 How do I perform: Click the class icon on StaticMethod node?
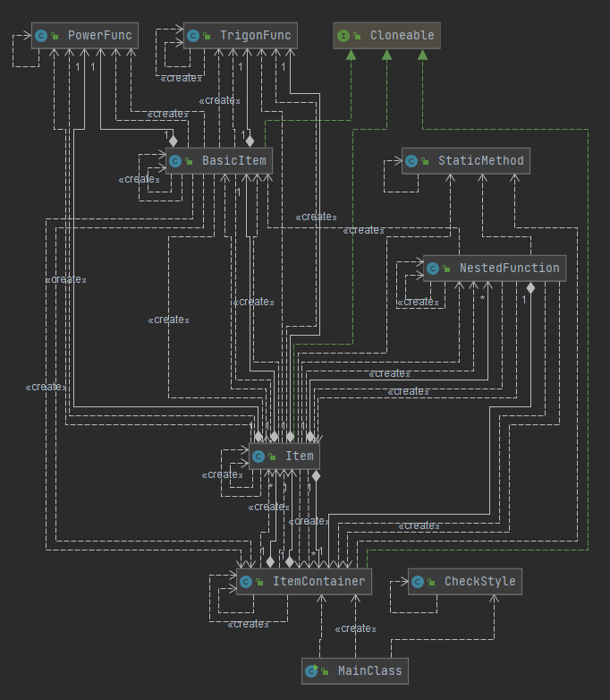tap(411, 161)
